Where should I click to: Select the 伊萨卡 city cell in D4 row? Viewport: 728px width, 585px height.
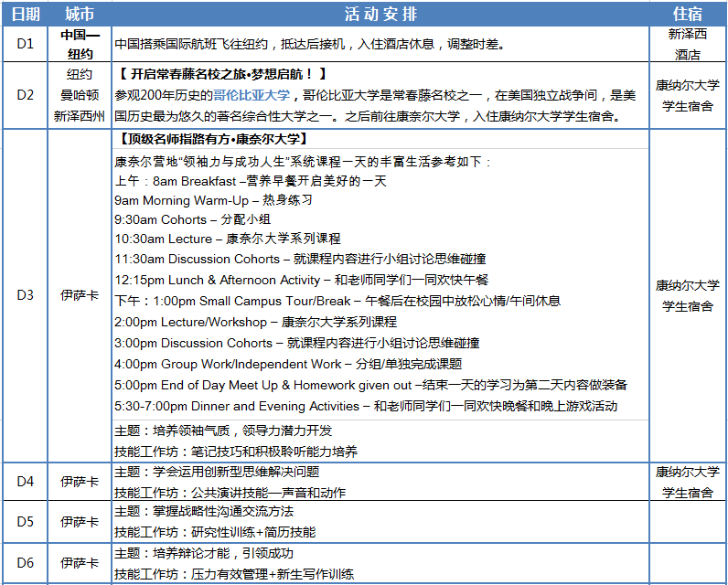(80, 482)
